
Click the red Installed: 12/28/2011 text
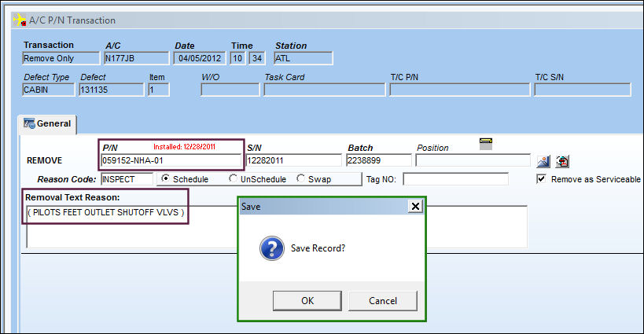(185, 146)
